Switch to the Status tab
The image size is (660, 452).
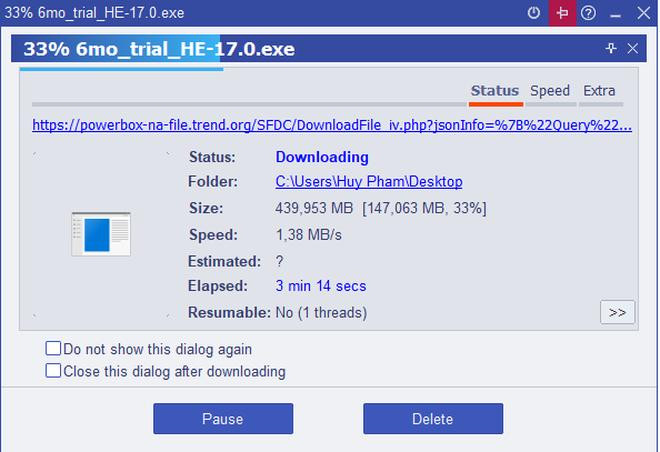click(494, 91)
